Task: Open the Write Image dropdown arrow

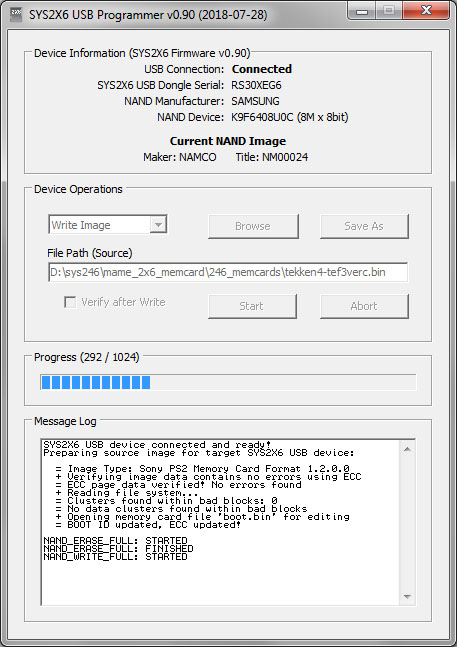Action: pyautogui.click(x=158, y=225)
